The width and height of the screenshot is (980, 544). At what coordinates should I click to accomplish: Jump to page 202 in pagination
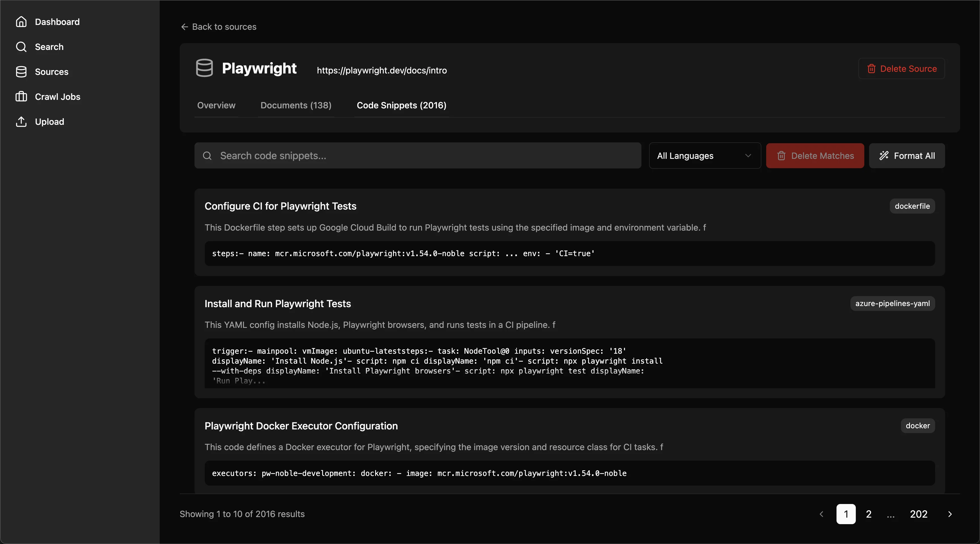918,514
